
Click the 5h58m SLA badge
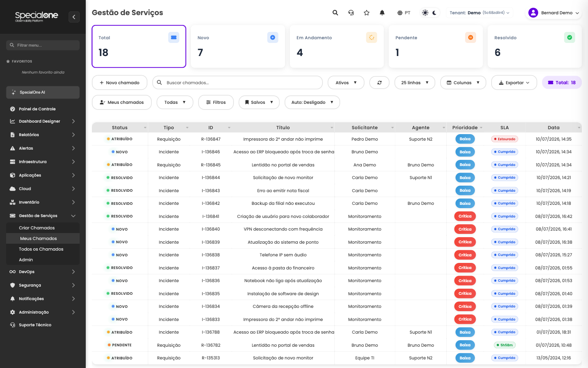tap(505, 345)
